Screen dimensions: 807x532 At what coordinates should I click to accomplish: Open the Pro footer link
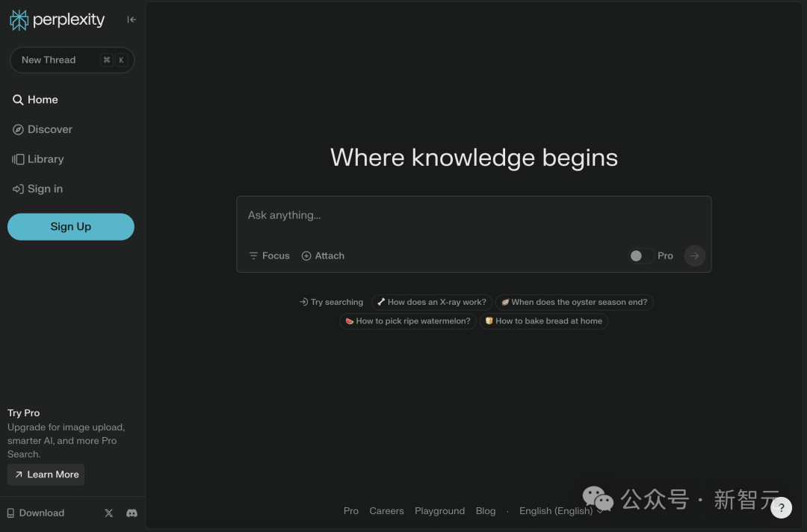(351, 511)
